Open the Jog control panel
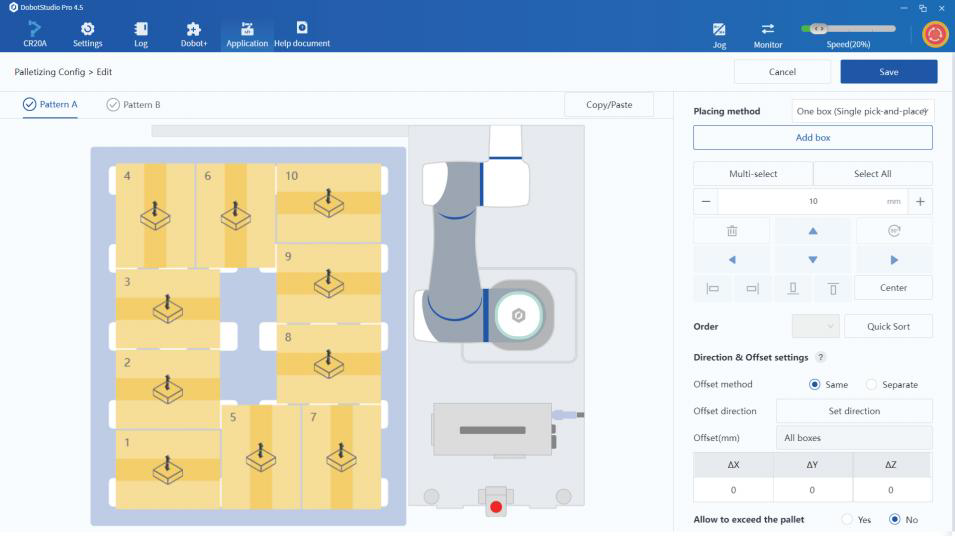This screenshot has width=955, height=536. [x=718, y=35]
